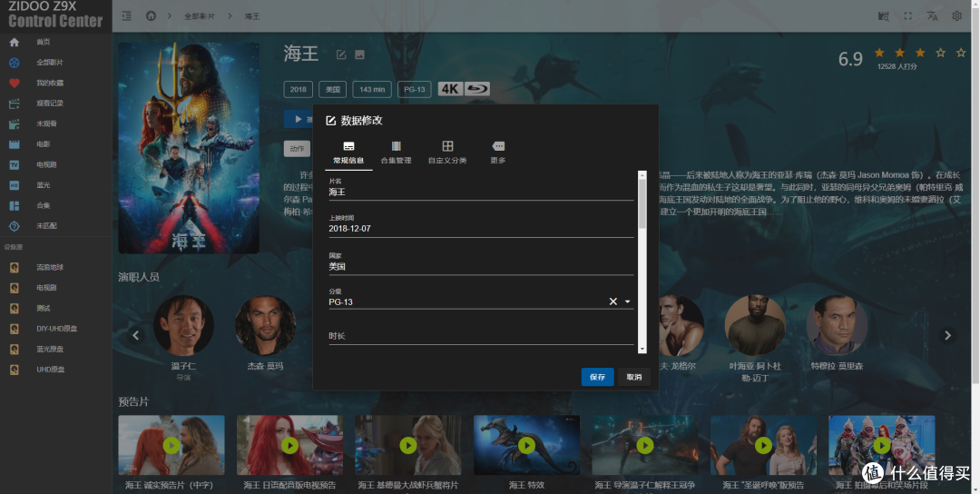Open 我的收藏 favorites with heart icon

[x=56, y=83]
